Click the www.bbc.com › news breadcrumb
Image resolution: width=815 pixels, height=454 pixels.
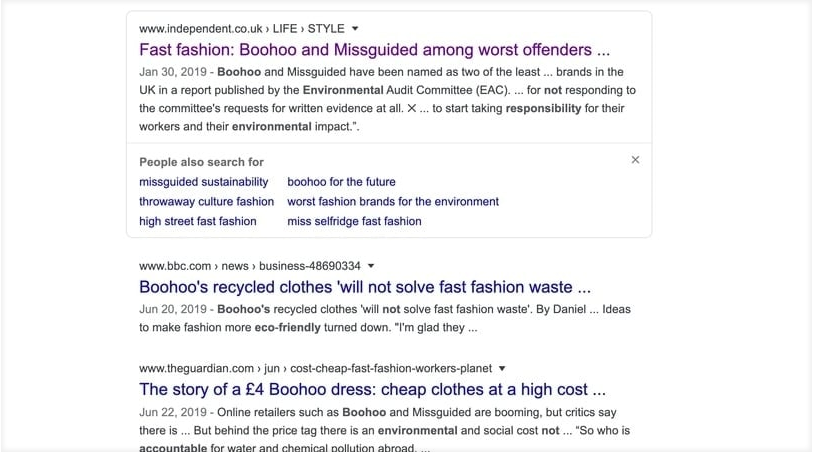(x=249, y=266)
